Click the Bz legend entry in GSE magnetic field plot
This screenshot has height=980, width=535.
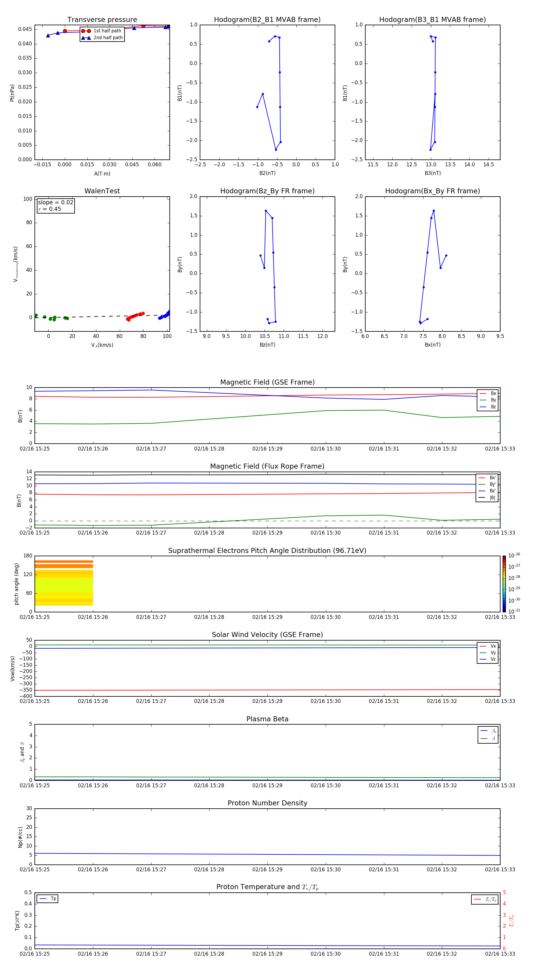click(x=488, y=407)
